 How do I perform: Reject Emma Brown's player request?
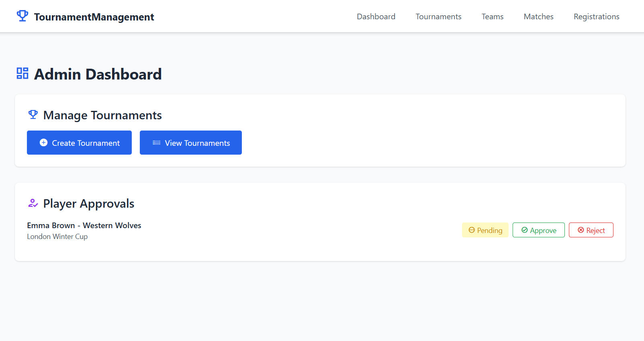(x=591, y=230)
